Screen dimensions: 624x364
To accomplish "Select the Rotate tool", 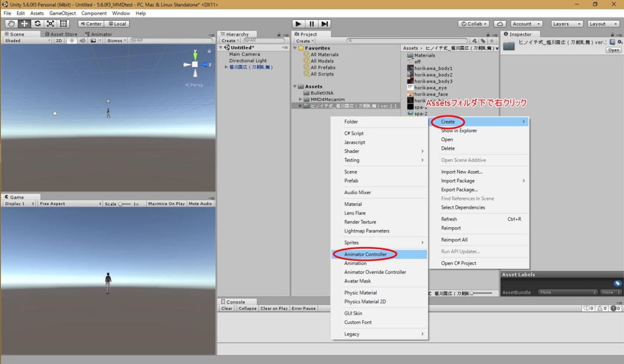I will click(37, 24).
